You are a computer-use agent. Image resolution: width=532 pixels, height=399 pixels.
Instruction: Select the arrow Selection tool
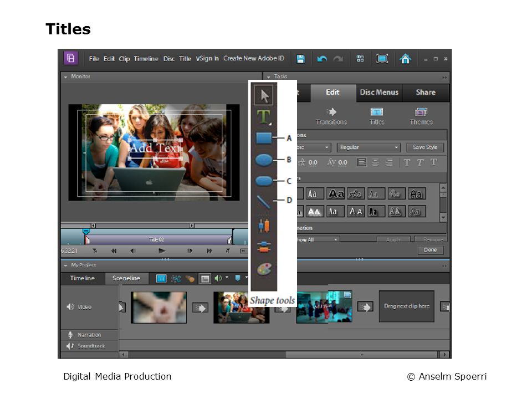tap(264, 95)
